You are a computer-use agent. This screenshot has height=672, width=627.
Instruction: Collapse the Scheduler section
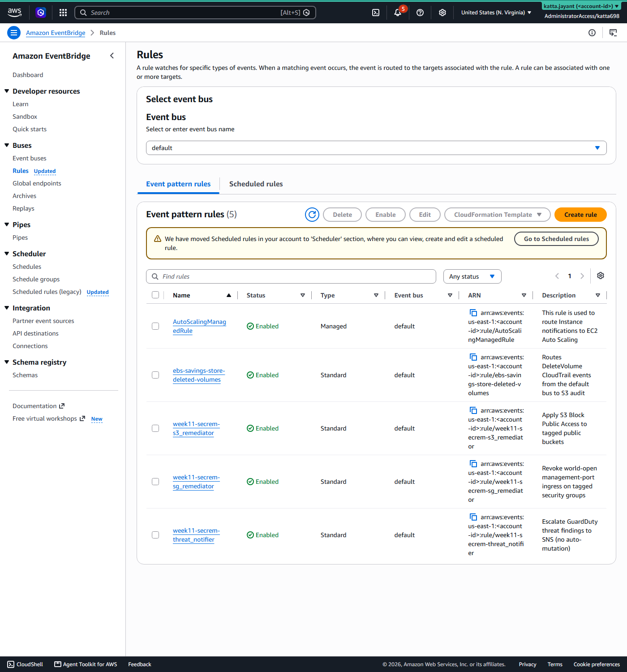(x=7, y=254)
